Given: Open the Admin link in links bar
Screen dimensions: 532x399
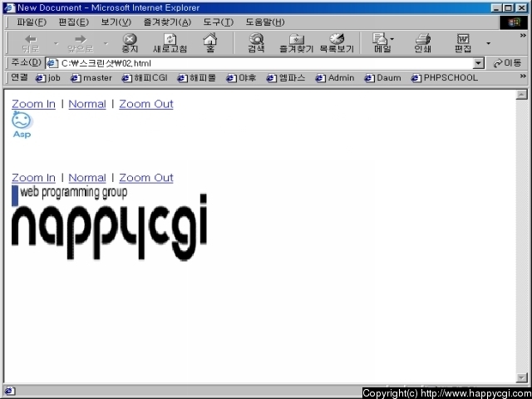Looking at the screenshot, I should (335, 78).
